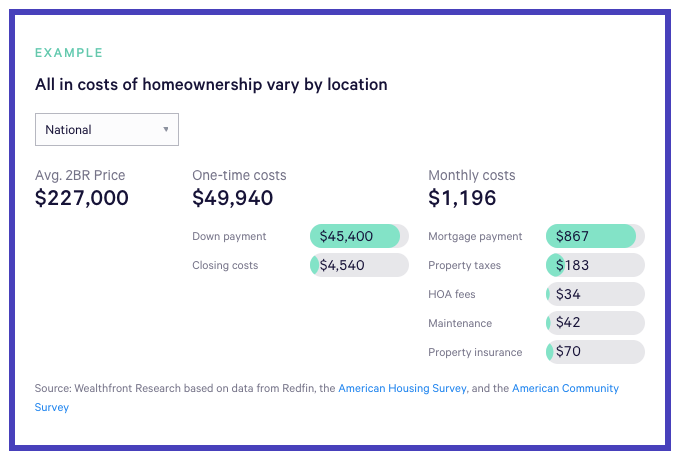680x461 pixels.
Task: Open the American Housing Survey link
Action: pos(402,388)
